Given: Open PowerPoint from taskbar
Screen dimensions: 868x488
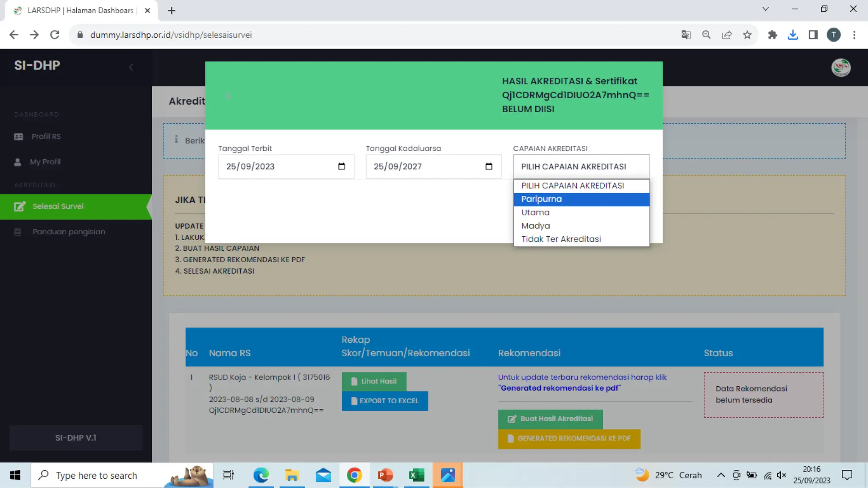Looking at the screenshot, I should coord(385,475).
